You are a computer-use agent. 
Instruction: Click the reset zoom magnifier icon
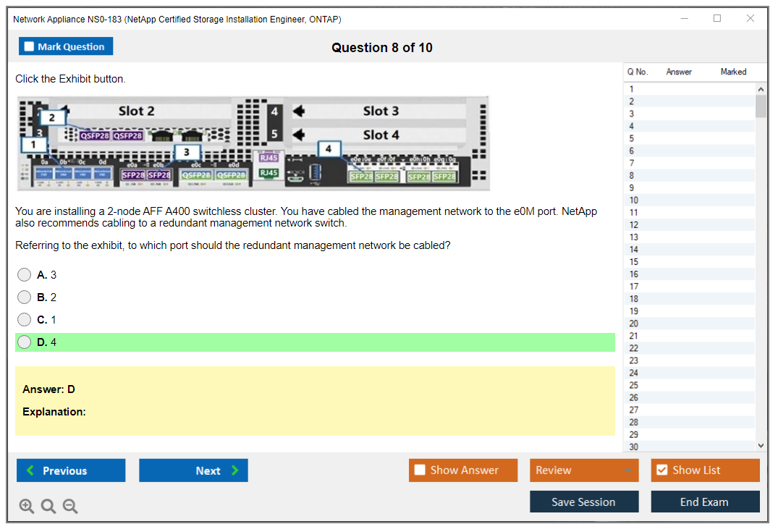tap(48, 507)
